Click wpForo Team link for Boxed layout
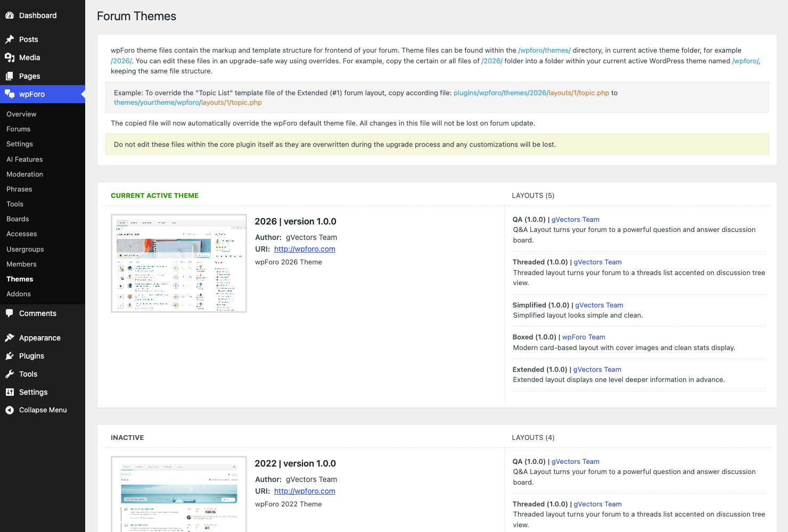Image resolution: width=788 pixels, height=532 pixels. (584, 337)
